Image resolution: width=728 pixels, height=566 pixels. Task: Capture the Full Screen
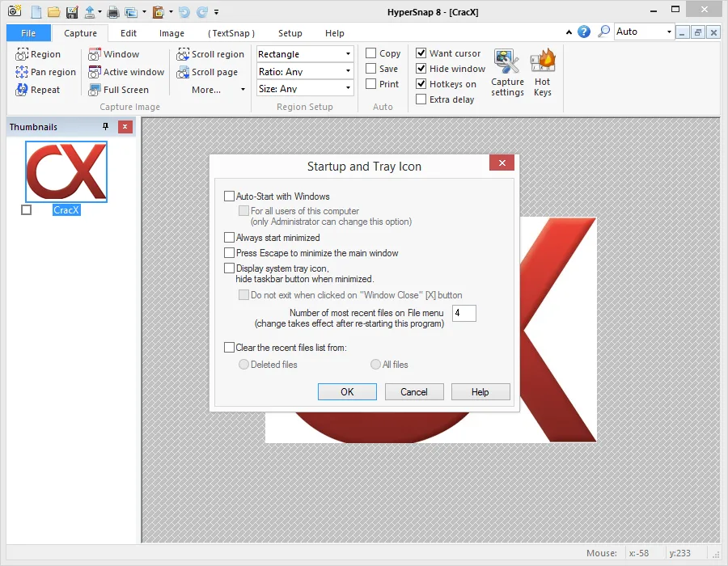click(119, 90)
